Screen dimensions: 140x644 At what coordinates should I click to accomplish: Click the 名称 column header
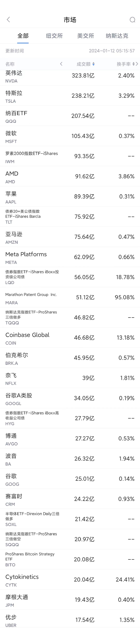(10, 64)
